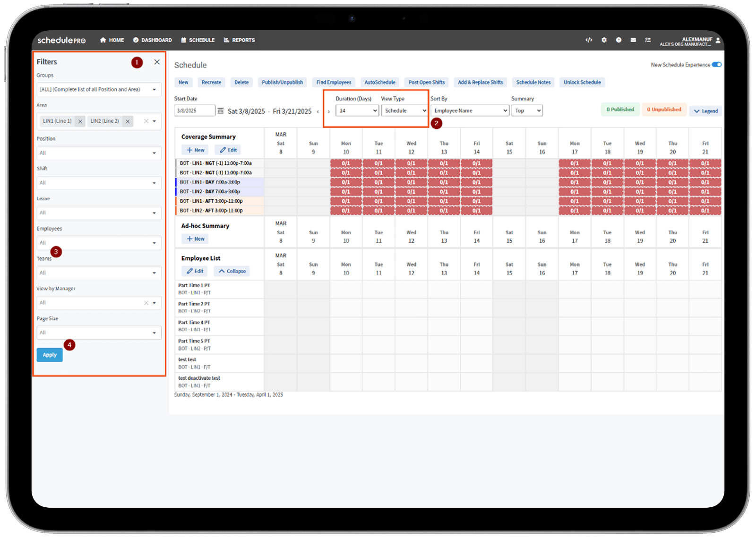This screenshot has height=538, width=756.
Task: Open the Leave filter dropdown
Action: coord(99,213)
